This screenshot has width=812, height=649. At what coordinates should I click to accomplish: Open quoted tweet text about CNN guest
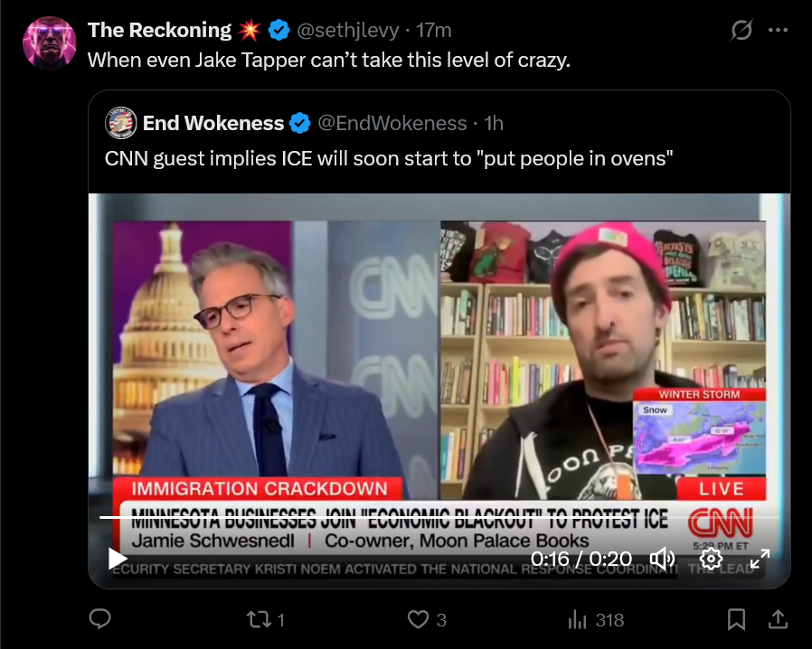389,158
